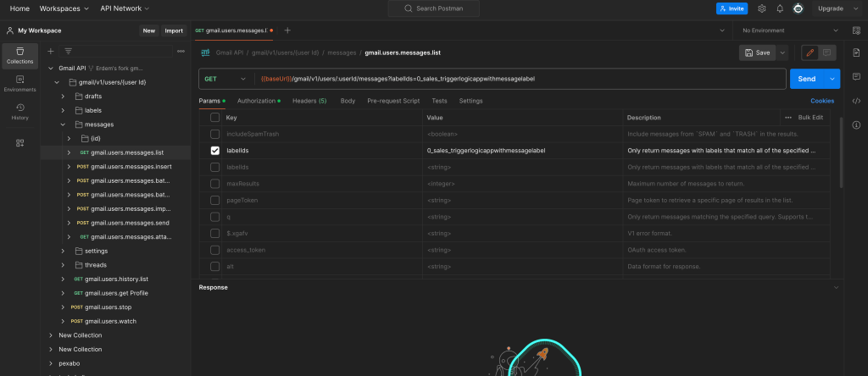Image resolution: width=868 pixels, height=376 pixels.
Task: Click the Invite button
Action: [x=732, y=8]
